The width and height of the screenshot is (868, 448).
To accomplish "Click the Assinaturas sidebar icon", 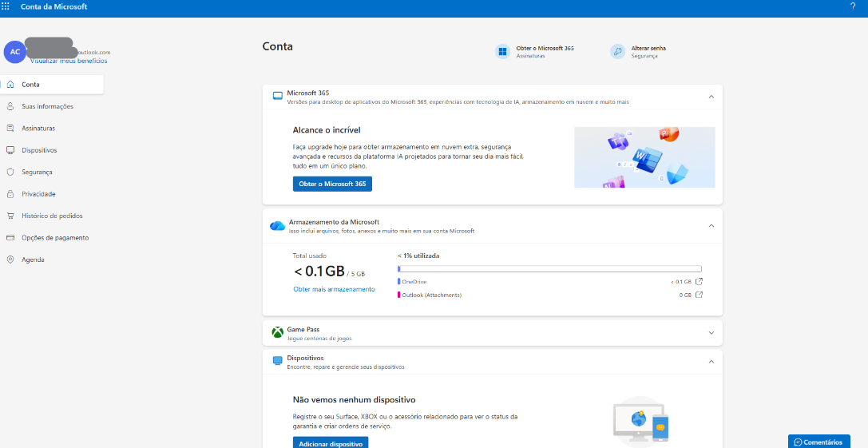I will [x=10, y=128].
